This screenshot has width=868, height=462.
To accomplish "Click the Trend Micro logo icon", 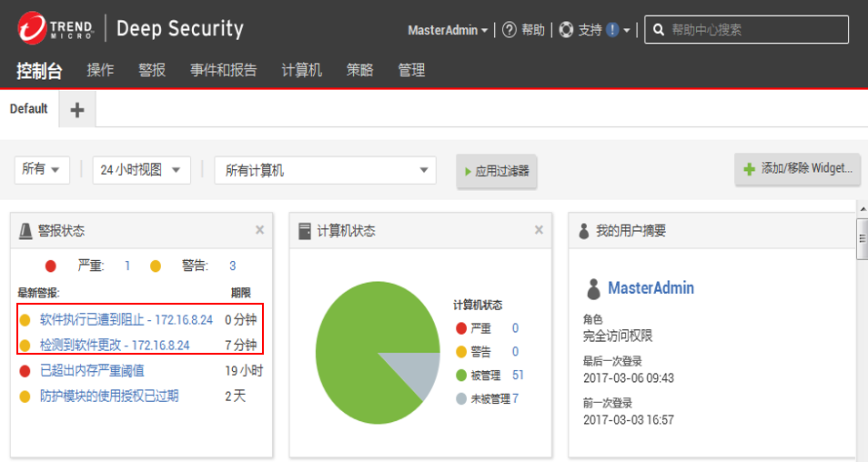I will click(x=34, y=28).
